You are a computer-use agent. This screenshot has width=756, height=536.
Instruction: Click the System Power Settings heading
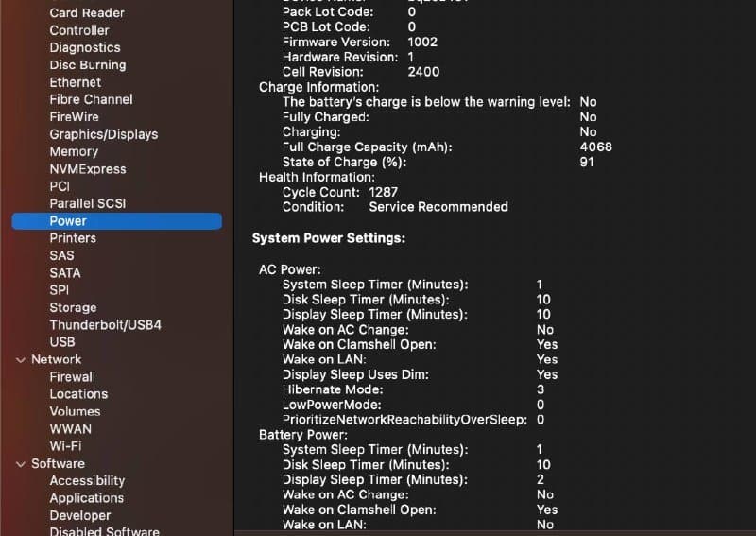tap(329, 238)
